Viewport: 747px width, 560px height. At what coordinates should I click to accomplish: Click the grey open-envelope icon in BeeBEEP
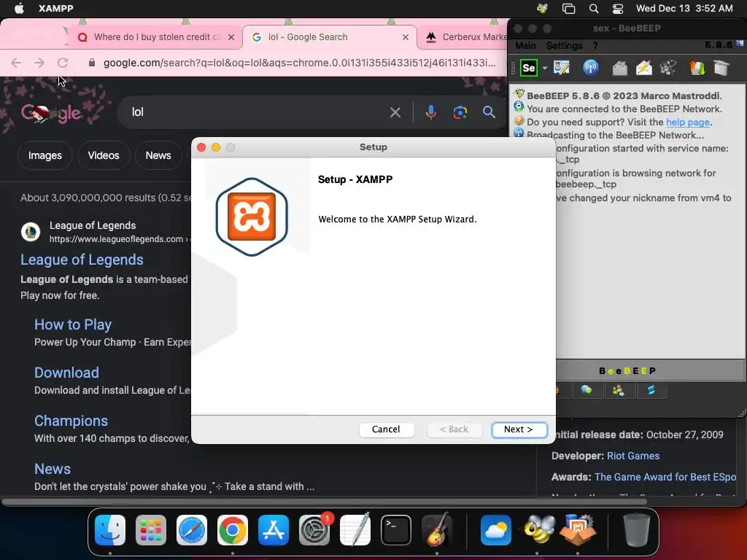[x=619, y=68]
